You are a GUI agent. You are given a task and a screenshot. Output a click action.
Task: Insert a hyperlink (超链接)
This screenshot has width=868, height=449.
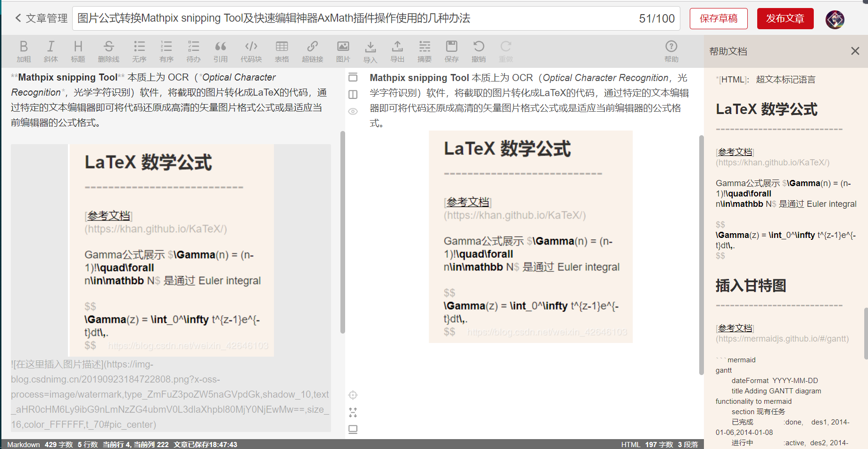pos(312,51)
